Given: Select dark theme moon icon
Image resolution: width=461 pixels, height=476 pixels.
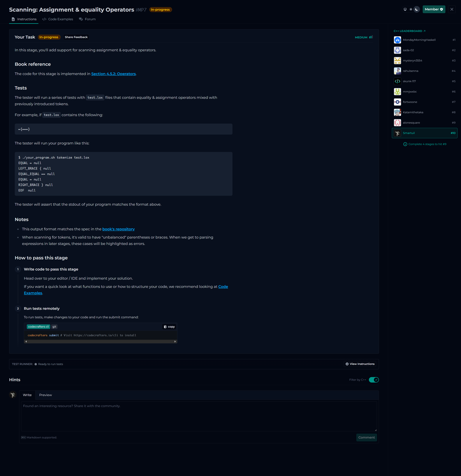Looking at the screenshot, I should [x=417, y=9].
